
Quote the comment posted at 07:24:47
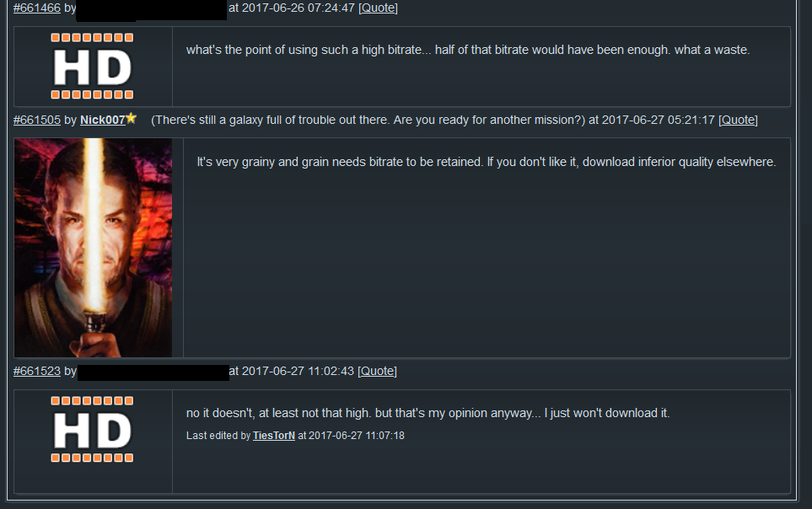(x=378, y=8)
